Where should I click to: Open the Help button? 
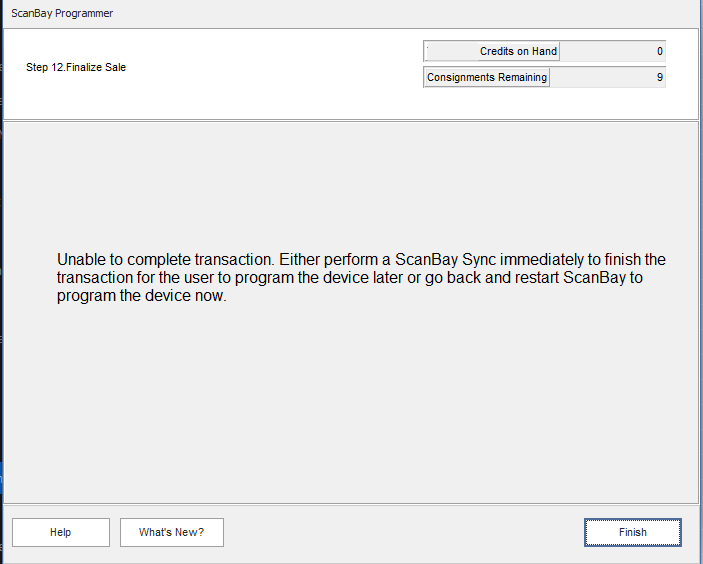[61, 532]
